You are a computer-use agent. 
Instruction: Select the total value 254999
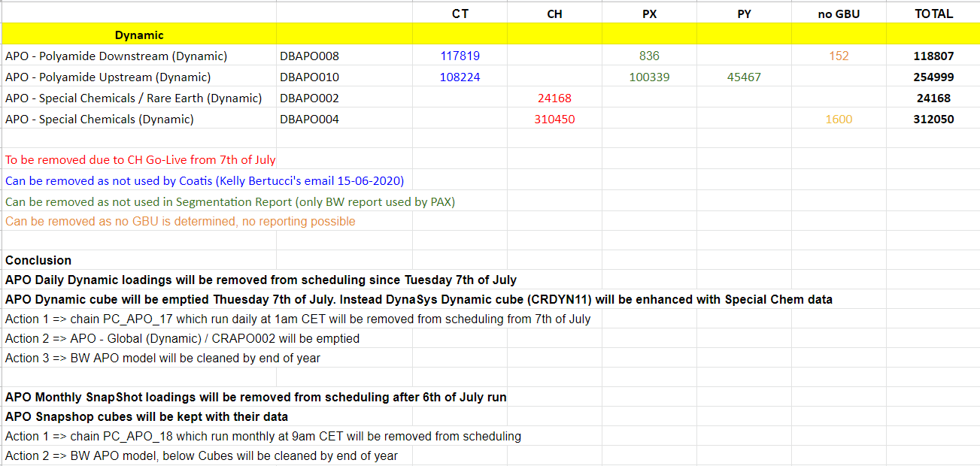(x=933, y=77)
